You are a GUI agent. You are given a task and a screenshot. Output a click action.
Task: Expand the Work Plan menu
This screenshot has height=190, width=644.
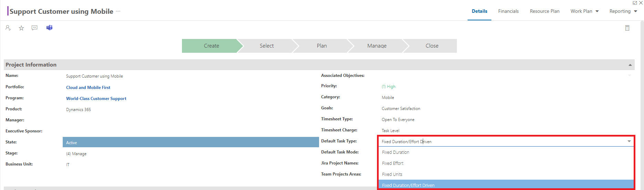[x=584, y=11]
